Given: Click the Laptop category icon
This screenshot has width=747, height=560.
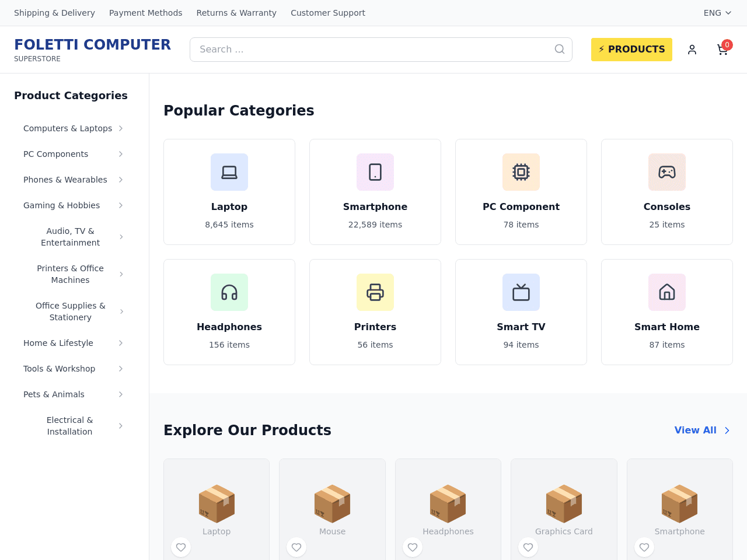Looking at the screenshot, I should point(229,172).
